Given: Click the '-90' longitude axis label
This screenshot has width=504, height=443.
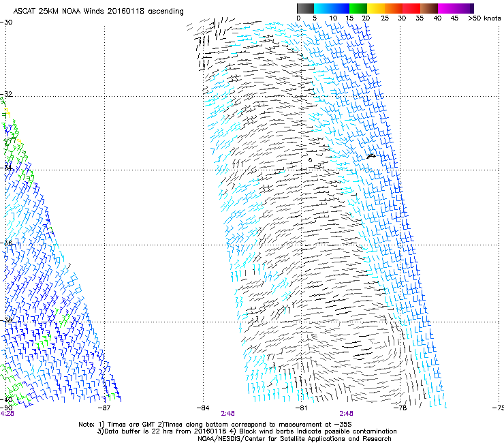Looking at the screenshot, I should [6, 408].
